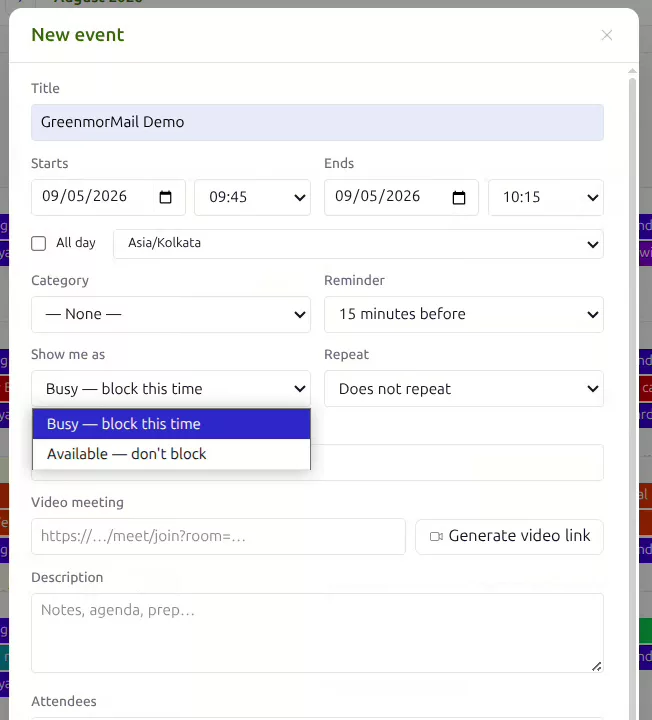Toggle the All day checkbox
This screenshot has width=652, height=720.
[x=39, y=243]
